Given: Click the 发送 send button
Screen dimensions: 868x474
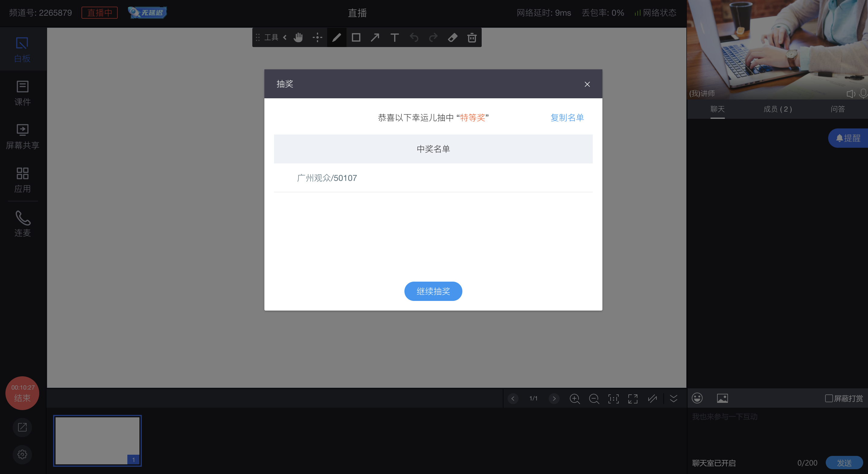Looking at the screenshot, I should tap(844, 463).
